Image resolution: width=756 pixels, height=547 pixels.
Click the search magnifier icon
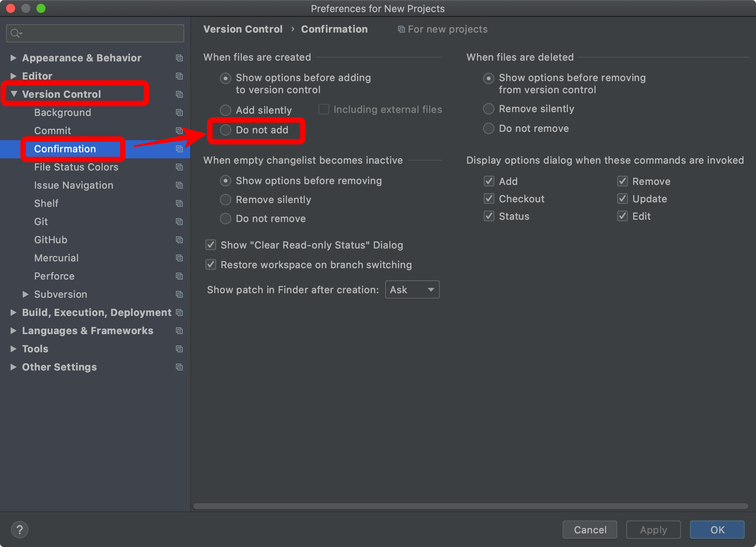pyautogui.click(x=15, y=33)
